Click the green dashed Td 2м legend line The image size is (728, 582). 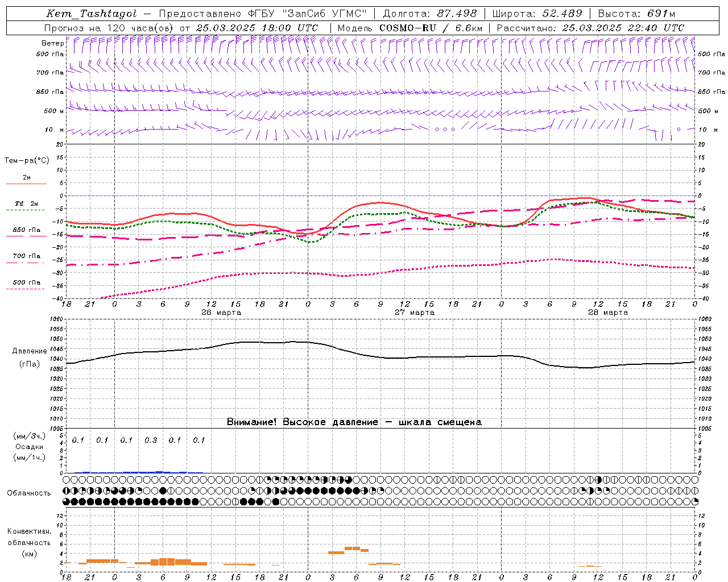tap(26, 210)
